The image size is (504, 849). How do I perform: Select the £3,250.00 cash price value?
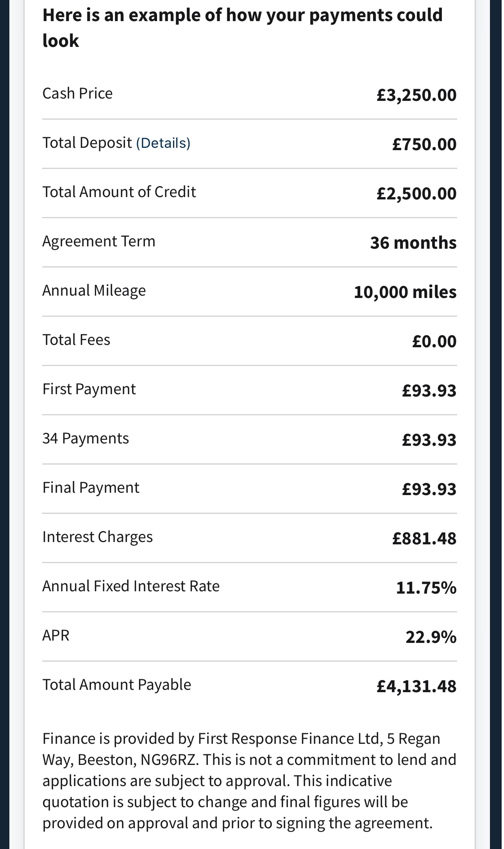pyautogui.click(x=416, y=95)
